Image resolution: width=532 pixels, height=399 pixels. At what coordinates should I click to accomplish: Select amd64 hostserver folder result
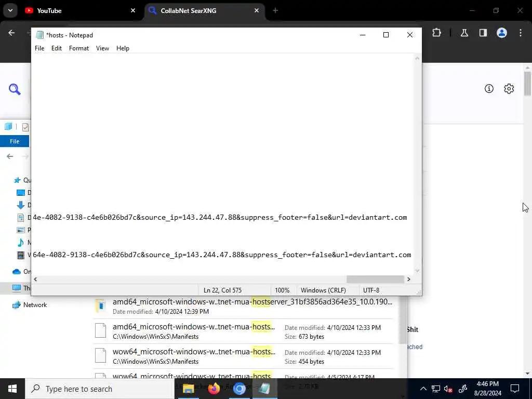(244, 306)
